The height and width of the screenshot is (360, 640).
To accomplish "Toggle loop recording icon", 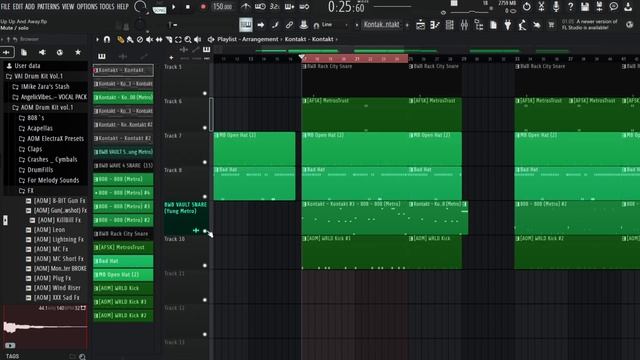I will [x=304, y=7].
